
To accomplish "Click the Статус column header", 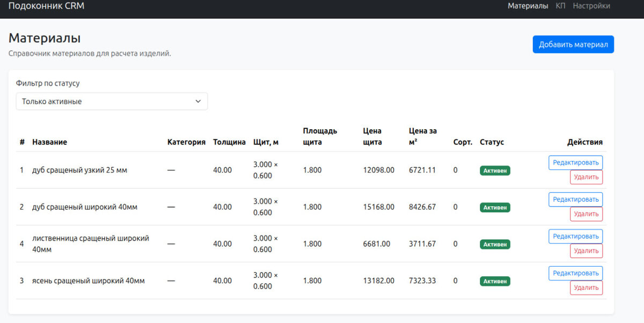I will click(492, 142).
